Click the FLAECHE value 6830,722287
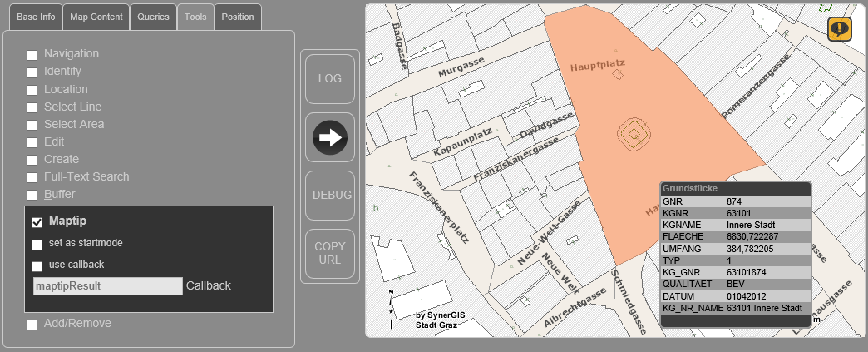868x352 pixels. pyautogui.click(x=752, y=236)
